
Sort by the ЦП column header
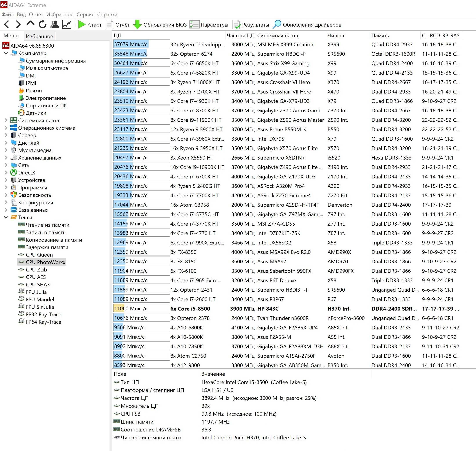point(169,35)
